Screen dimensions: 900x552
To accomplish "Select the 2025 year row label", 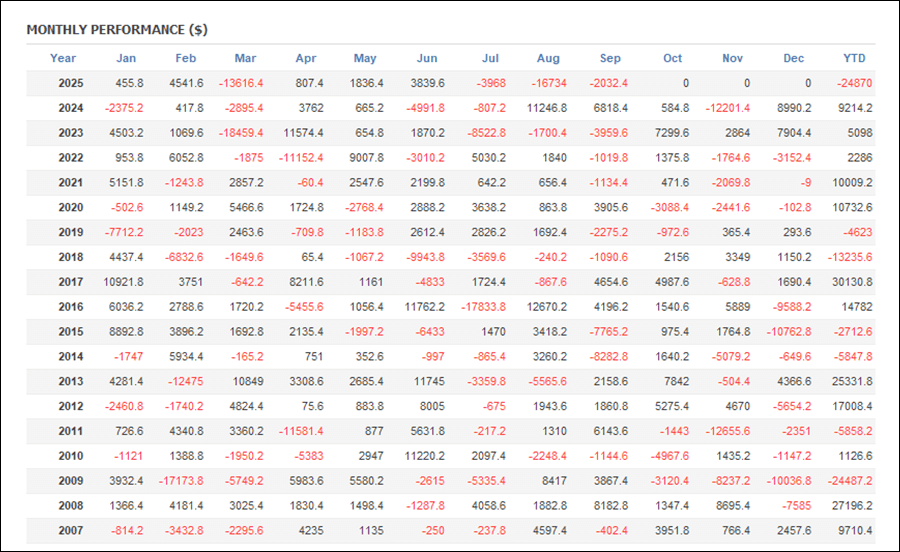I will coord(71,84).
